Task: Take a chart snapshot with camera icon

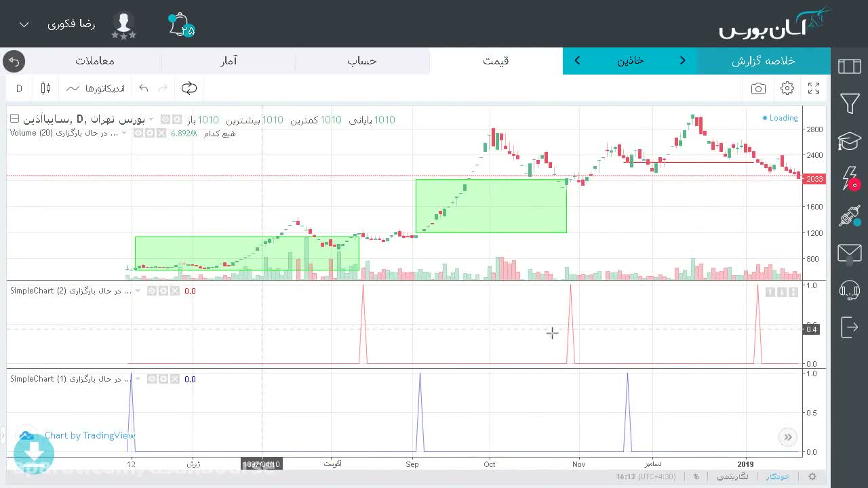Action: tap(758, 89)
